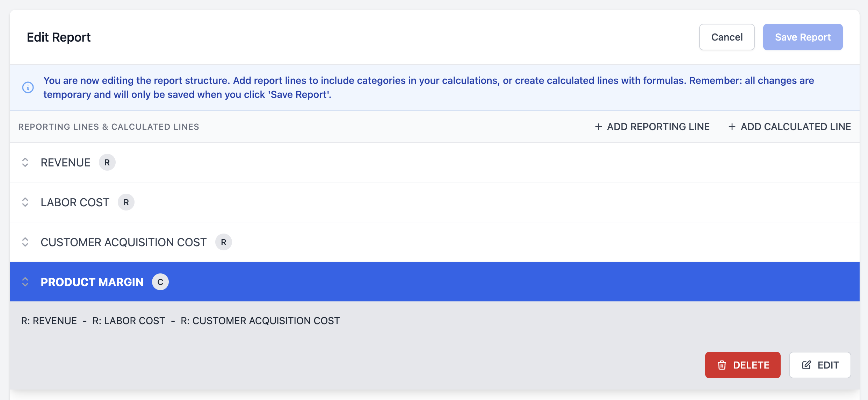The image size is (868, 400).
Task: Click plus icon before ADD CALCULATED LINE
Action: click(x=732, y=127)
